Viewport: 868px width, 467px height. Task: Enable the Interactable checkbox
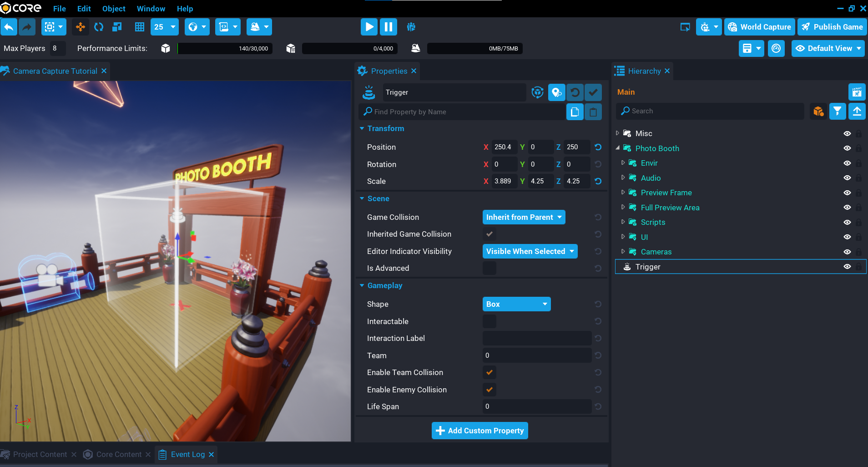(x=490, y=321)
